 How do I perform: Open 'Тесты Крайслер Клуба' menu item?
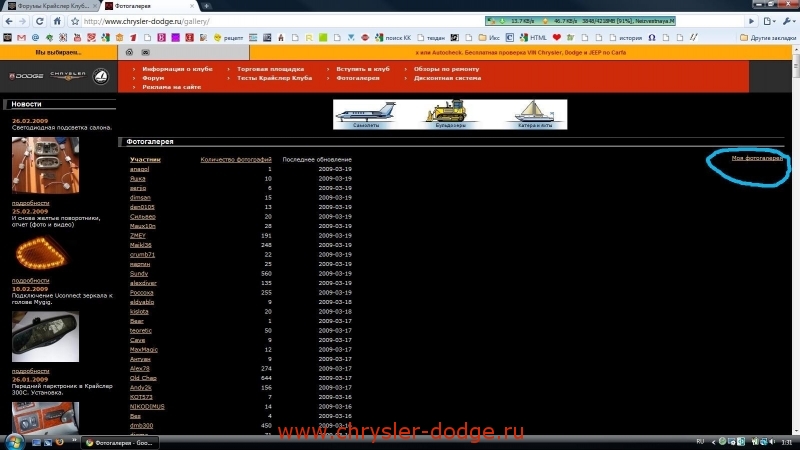[x=274, y=78]
